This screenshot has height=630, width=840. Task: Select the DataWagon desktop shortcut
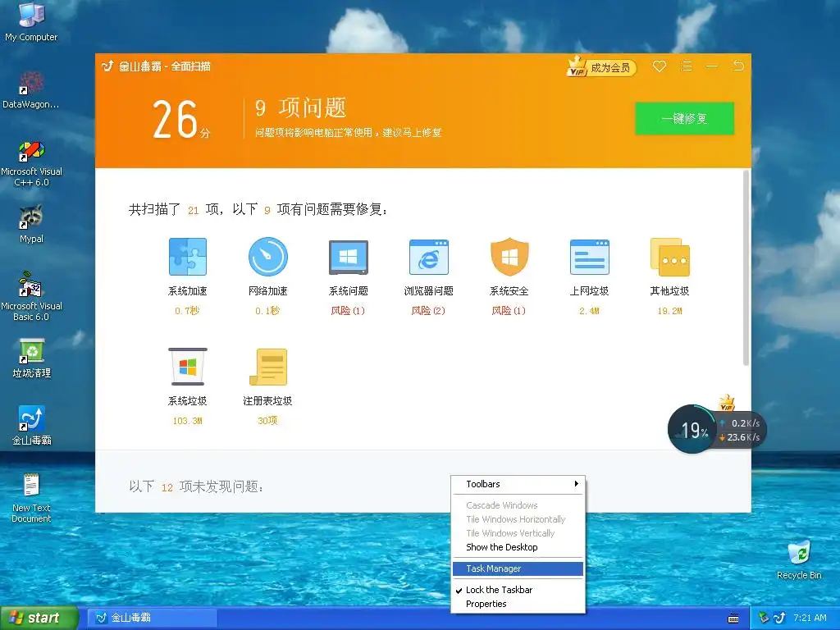31,89
